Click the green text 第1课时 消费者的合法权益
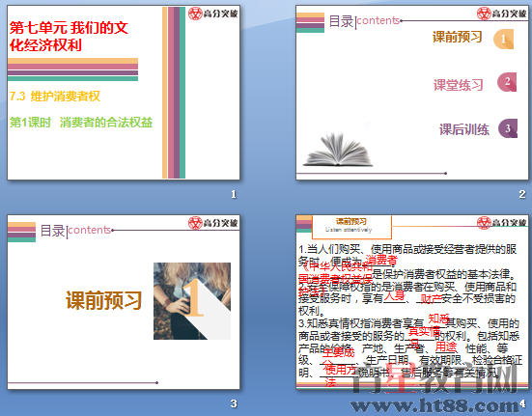 pyautogui.click(x=81, y=122)
